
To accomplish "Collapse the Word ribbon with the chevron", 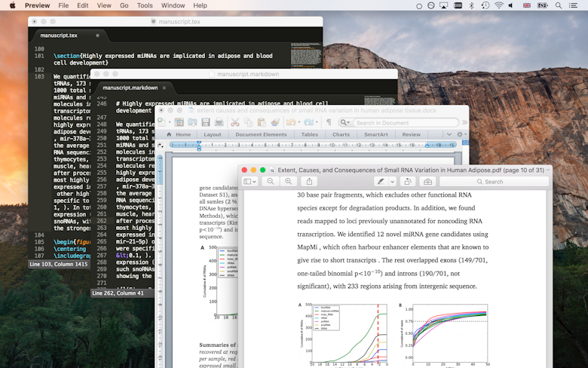I will (449, 134).
